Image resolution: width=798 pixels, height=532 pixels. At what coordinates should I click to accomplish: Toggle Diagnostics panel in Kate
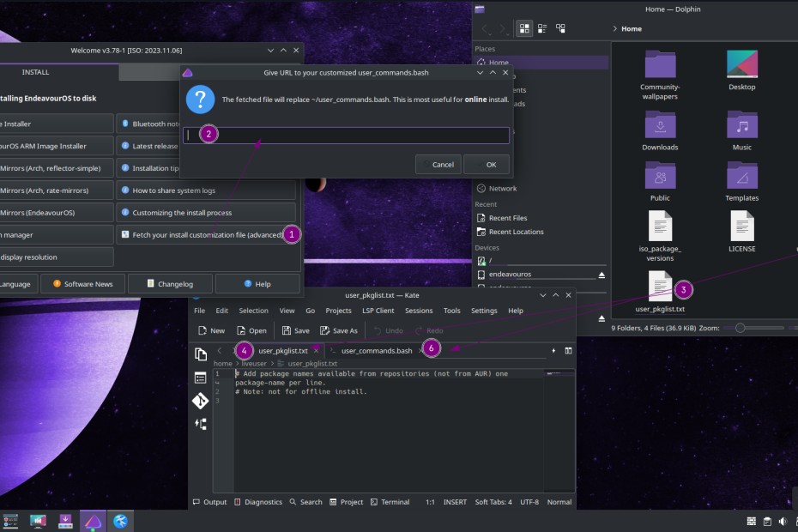(x=258, y=502)
